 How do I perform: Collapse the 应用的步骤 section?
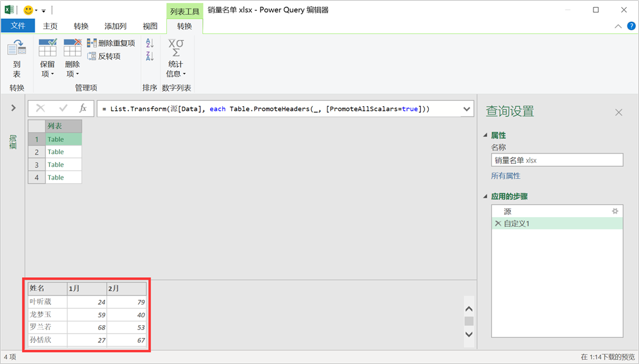[485, 197]
